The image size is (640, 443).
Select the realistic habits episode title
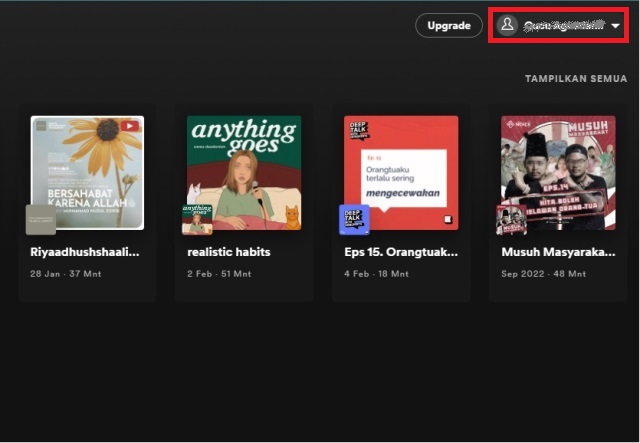[x=229, y=252]
